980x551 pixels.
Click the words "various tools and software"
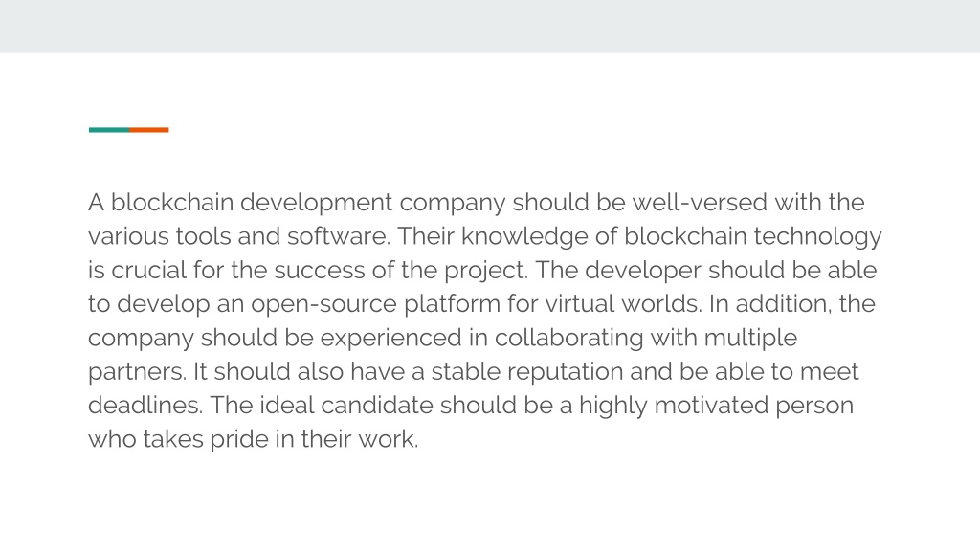tap(238, 236)
